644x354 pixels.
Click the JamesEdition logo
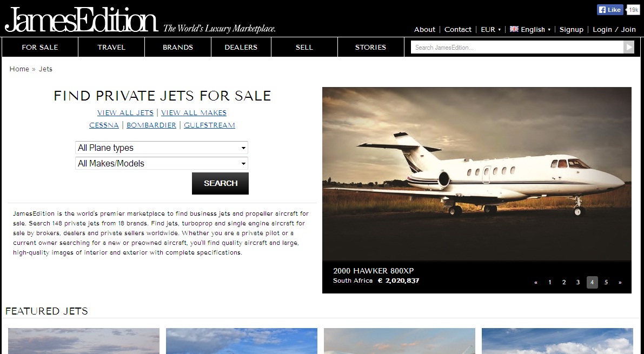tap(81, 19)
